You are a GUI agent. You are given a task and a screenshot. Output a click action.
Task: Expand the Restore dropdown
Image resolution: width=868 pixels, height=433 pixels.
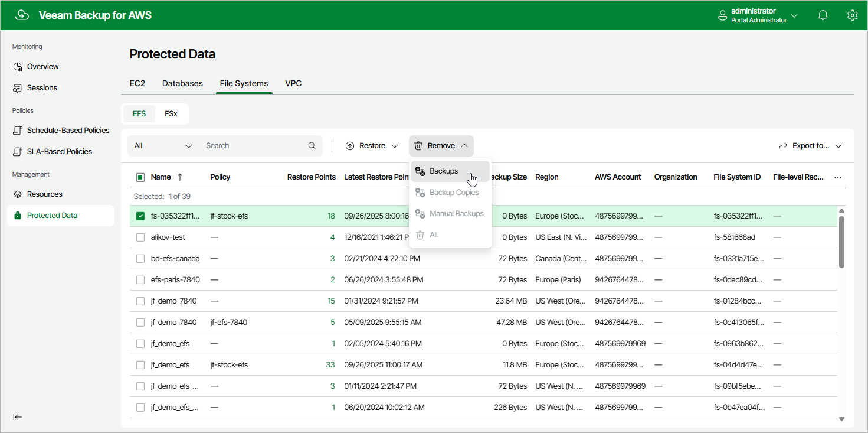click(395, 146)
